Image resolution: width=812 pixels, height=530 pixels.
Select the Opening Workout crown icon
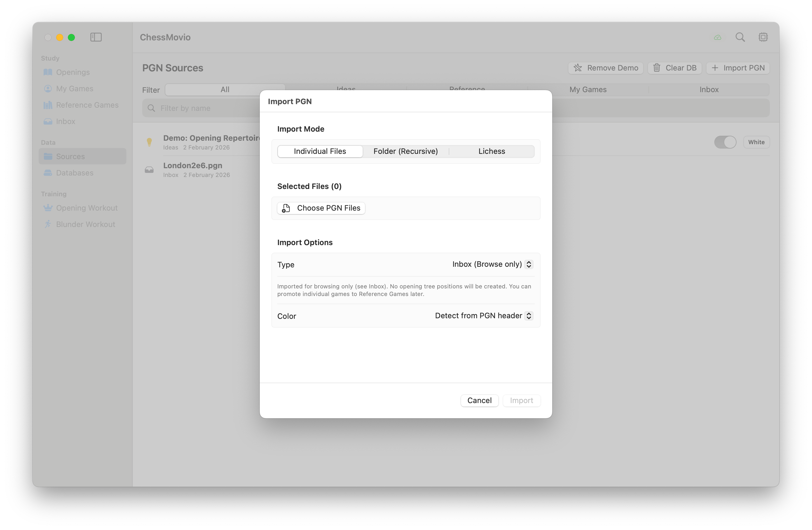[x=48, y=208]
